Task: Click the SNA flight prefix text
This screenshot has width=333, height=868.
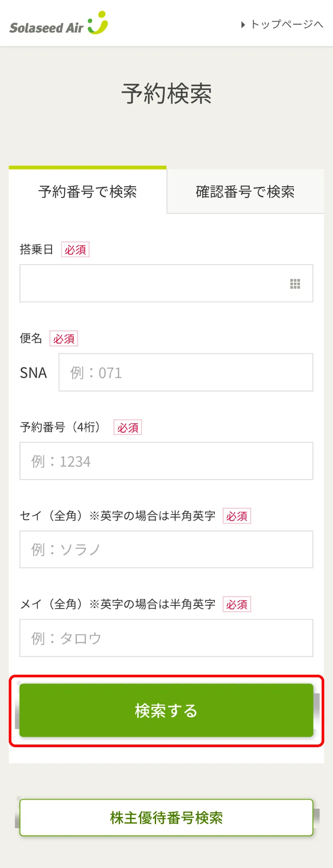Action: point(33,373)
